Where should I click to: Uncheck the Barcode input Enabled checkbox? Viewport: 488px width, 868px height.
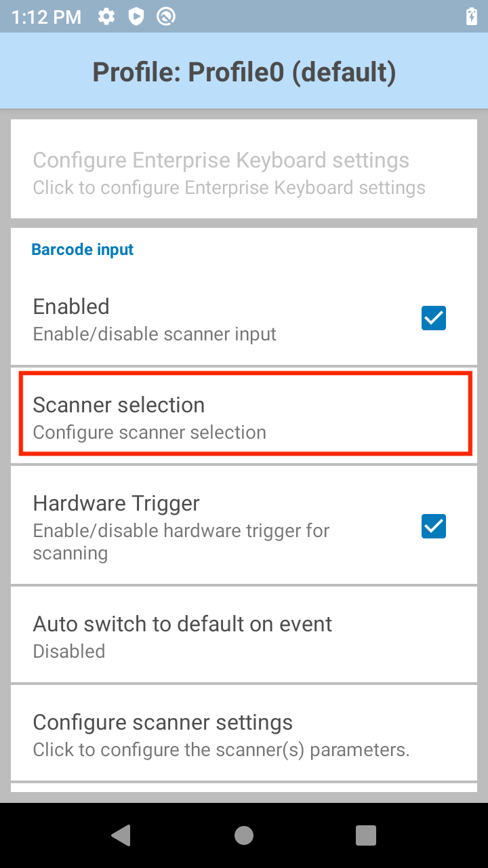tap(434, 318)
